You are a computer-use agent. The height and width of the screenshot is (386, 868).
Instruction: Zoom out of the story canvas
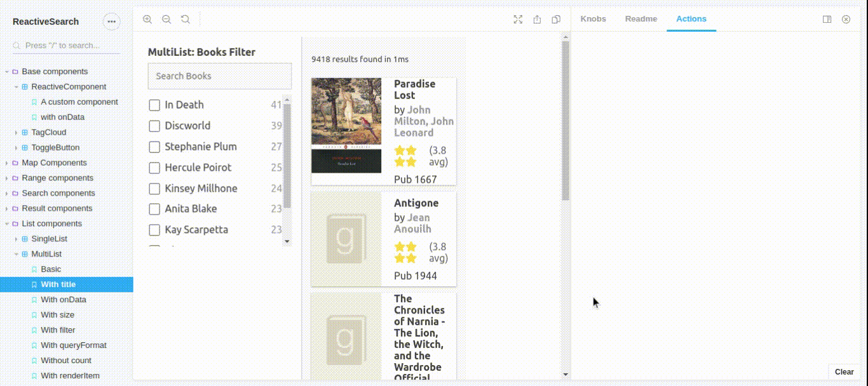tap(166, 19)
